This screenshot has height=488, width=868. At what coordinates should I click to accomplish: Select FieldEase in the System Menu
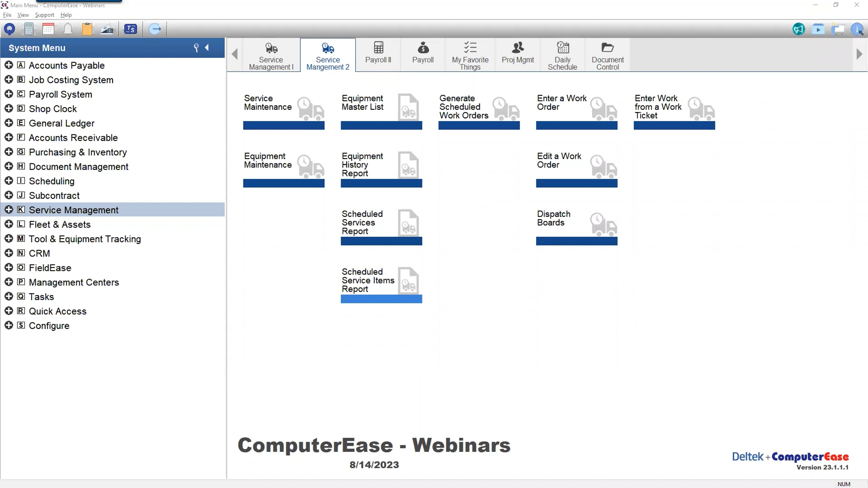tap(112, 267)
